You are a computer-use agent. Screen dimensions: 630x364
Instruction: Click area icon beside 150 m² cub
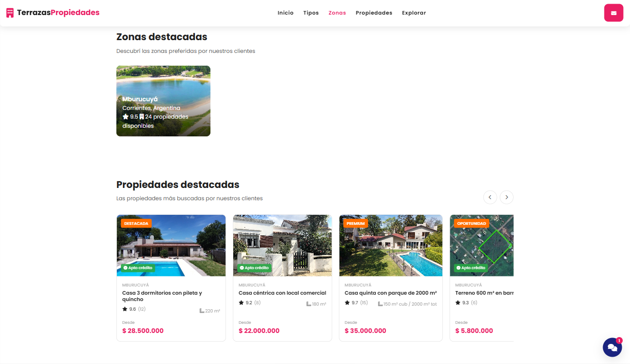[x=380, y=304]
